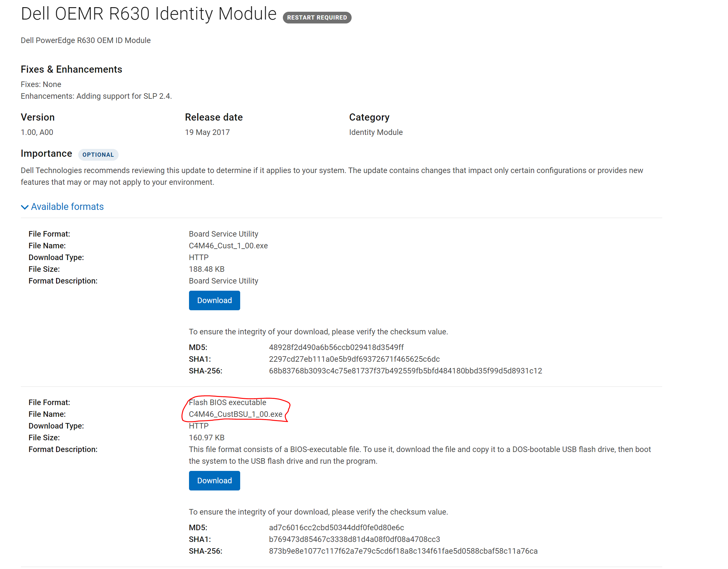Click the Flash BIOS executable format text

coord(228,403)
